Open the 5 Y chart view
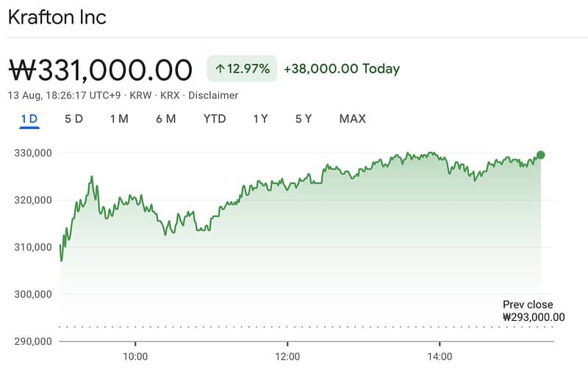The width and height of the screenshot is (588, 370). 304,119
